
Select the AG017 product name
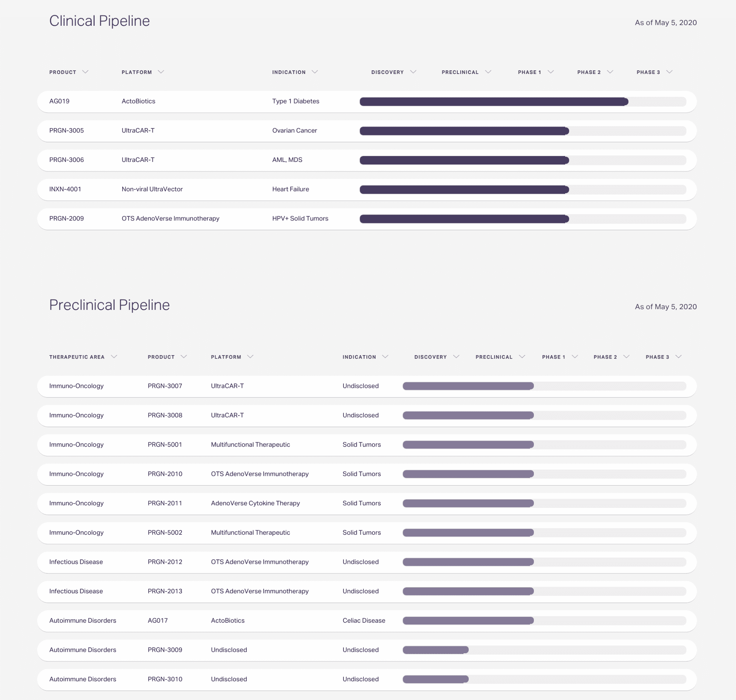pyautogui.click(x=158, y=621)
